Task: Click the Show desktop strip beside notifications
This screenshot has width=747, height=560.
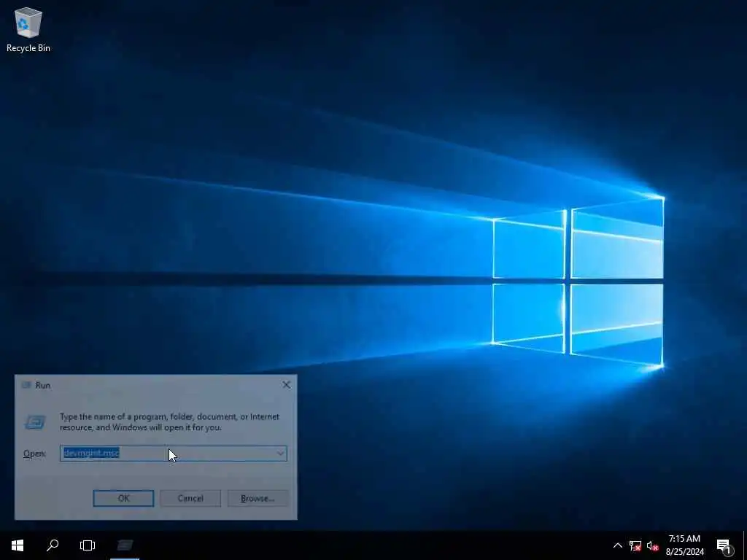Action: [x=745, y=545]
